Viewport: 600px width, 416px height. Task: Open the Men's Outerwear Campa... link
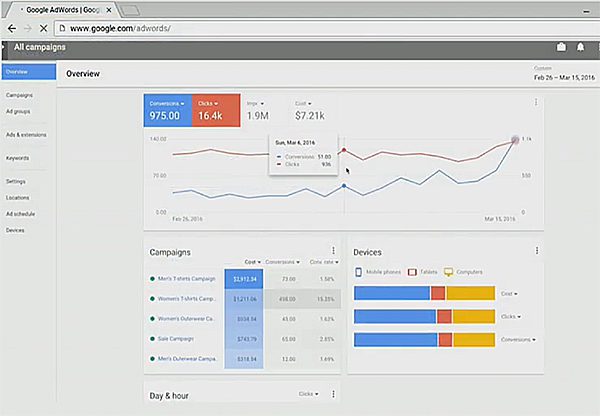(x=187, y=359)
